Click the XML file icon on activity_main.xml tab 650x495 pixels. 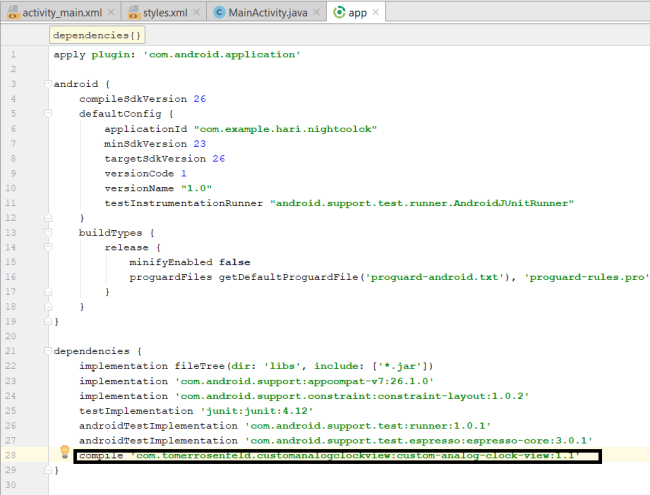coord(13,12)
